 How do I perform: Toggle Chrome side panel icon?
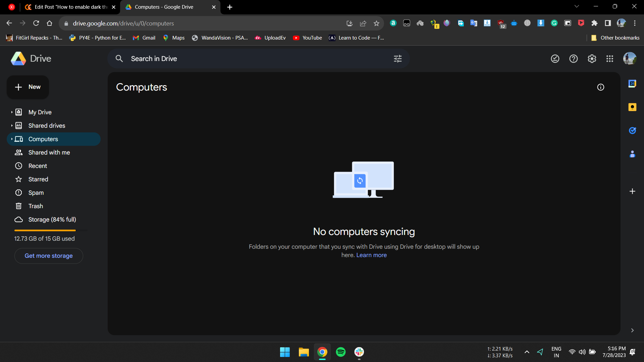click(608, 23)
